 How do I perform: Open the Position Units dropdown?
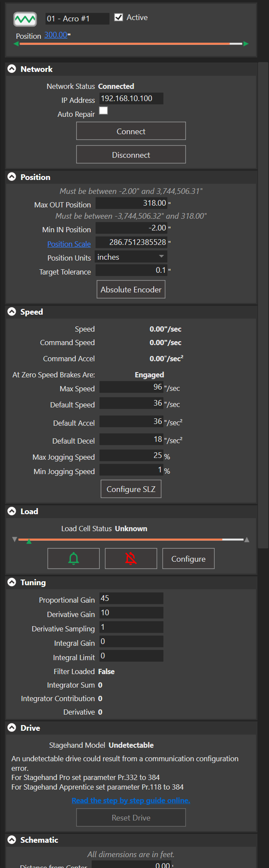point(131,257)
